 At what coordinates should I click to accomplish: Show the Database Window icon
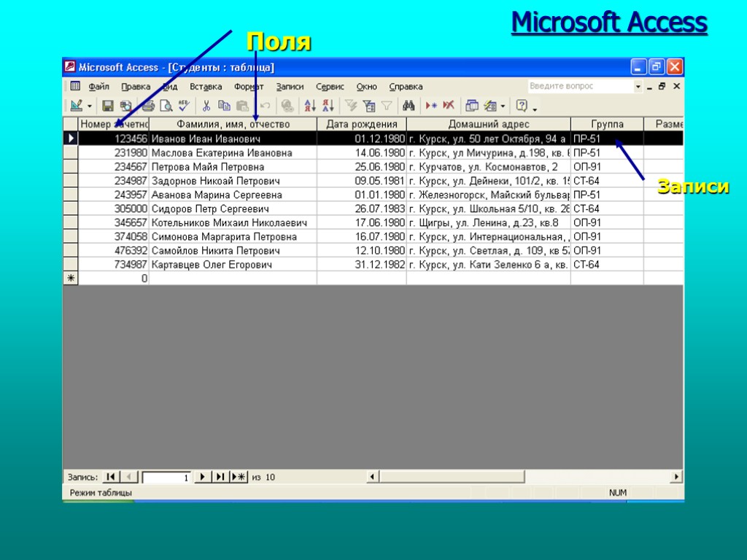472,106
